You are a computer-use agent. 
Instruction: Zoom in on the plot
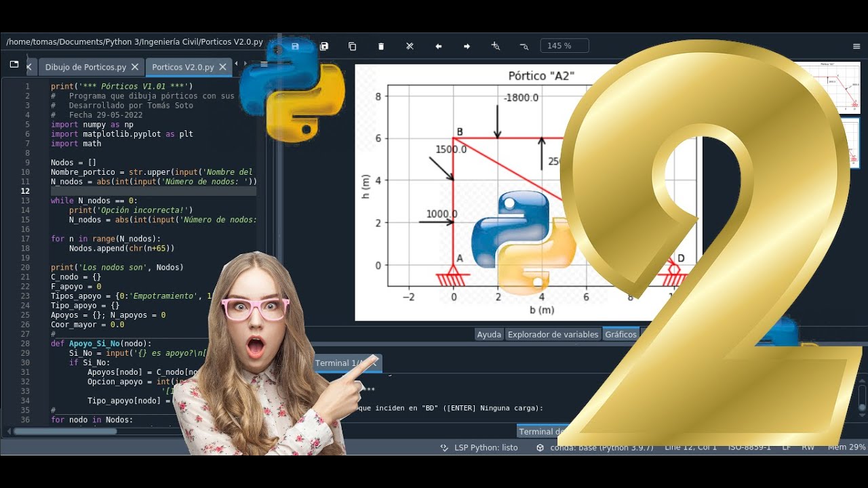click(496, 46)
